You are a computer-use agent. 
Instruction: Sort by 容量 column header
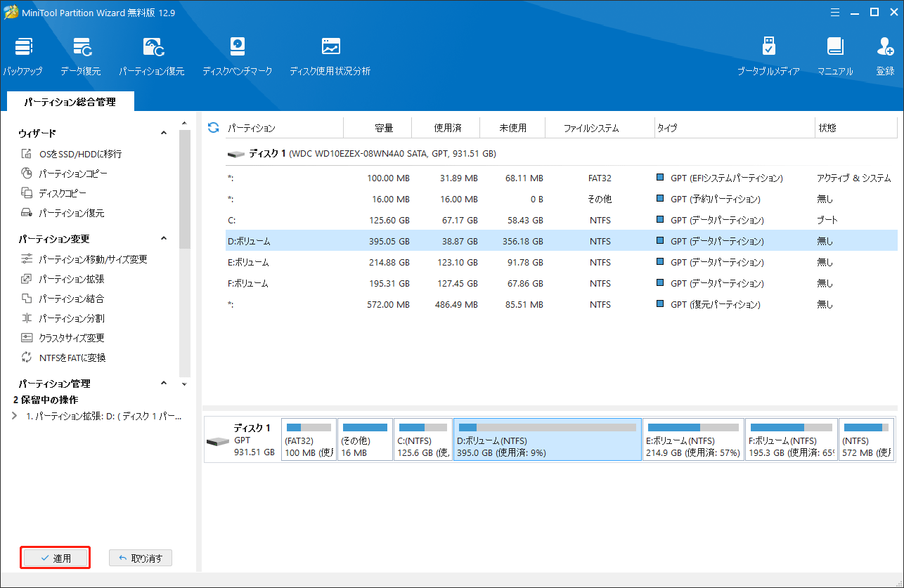click(x=377, y=128)
